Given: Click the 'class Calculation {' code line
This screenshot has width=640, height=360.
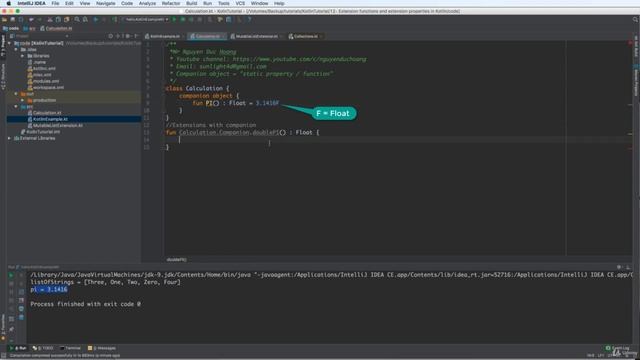Looking at the screenshot, I should click(x=198, y=88).
